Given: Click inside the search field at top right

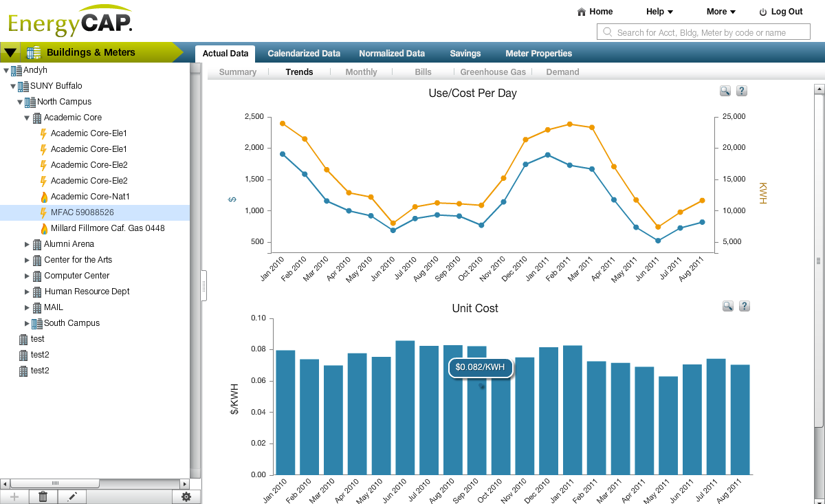Looking at the screenshot, I should 703,32.
